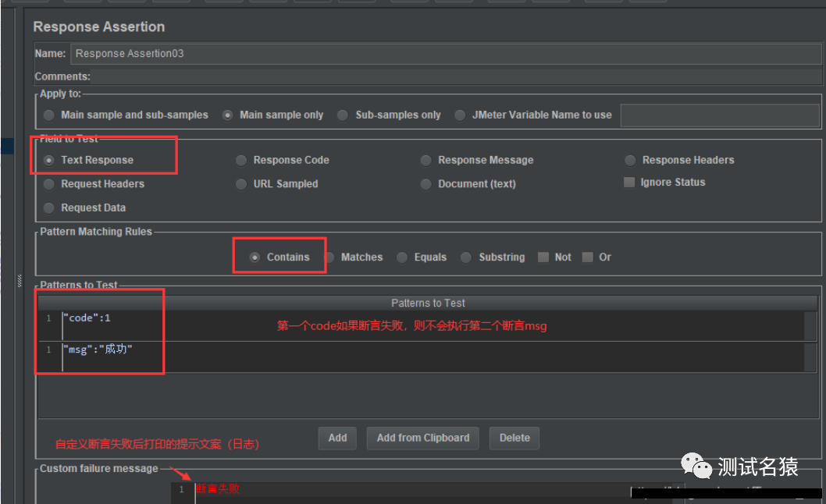Select Response Message radio button
The width and height of the screenshot is (826, 504).
(x=477, y=160)
